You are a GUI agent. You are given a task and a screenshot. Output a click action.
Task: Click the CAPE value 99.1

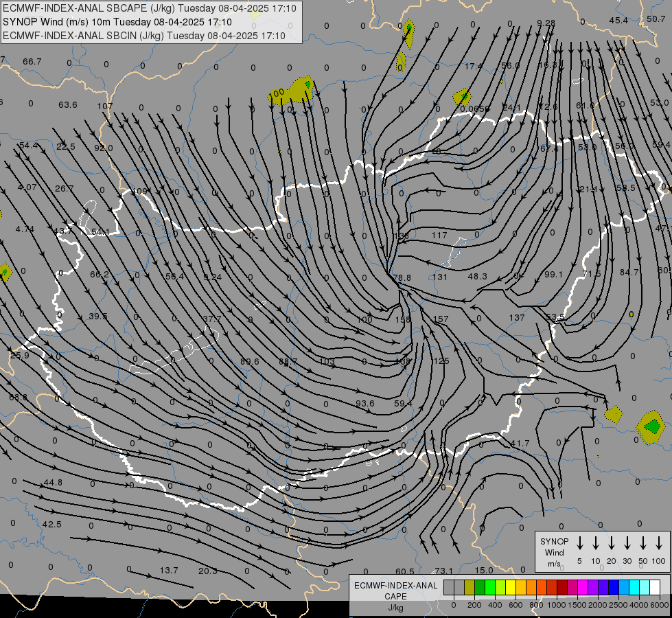(553, 274)
